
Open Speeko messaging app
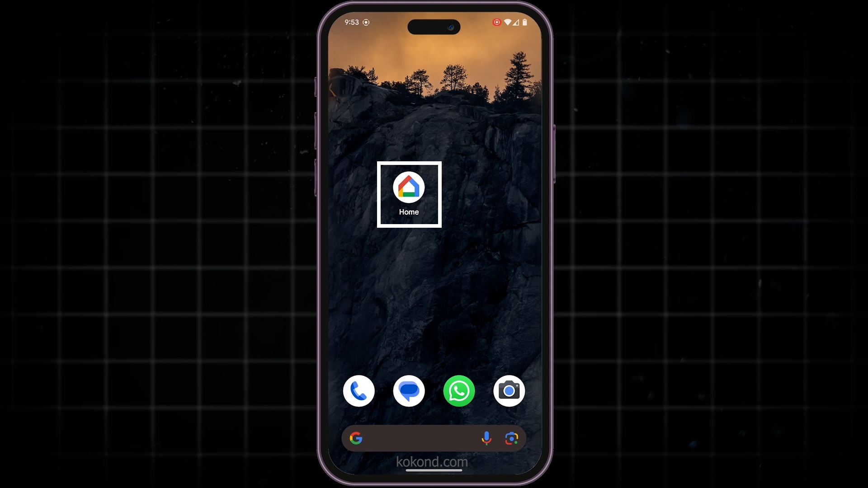(408, 391)
